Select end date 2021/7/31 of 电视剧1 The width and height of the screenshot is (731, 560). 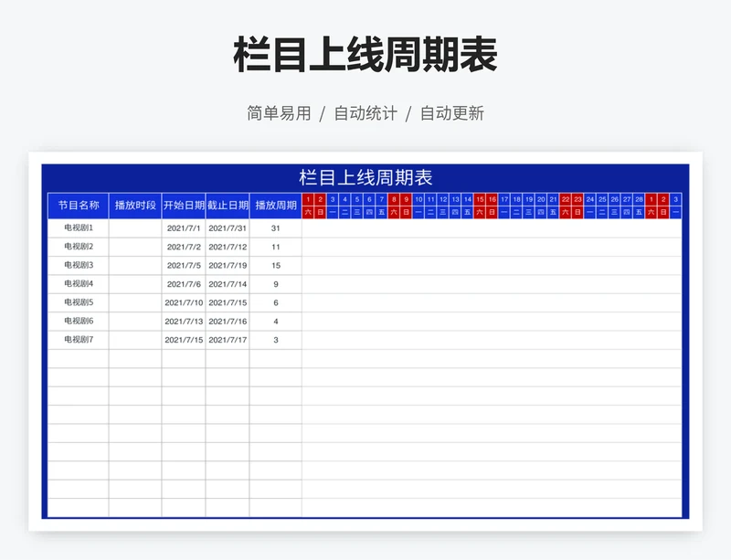[x=228, y=228]
